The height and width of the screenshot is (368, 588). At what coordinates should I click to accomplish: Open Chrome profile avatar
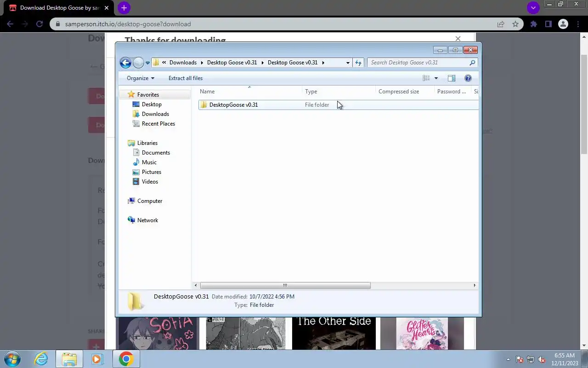click(563, 24)
